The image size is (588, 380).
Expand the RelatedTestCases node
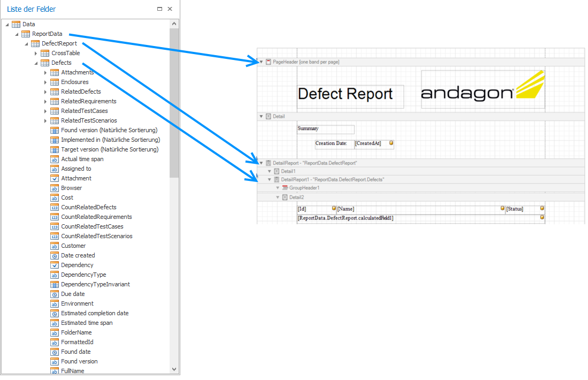pos(45,111)
